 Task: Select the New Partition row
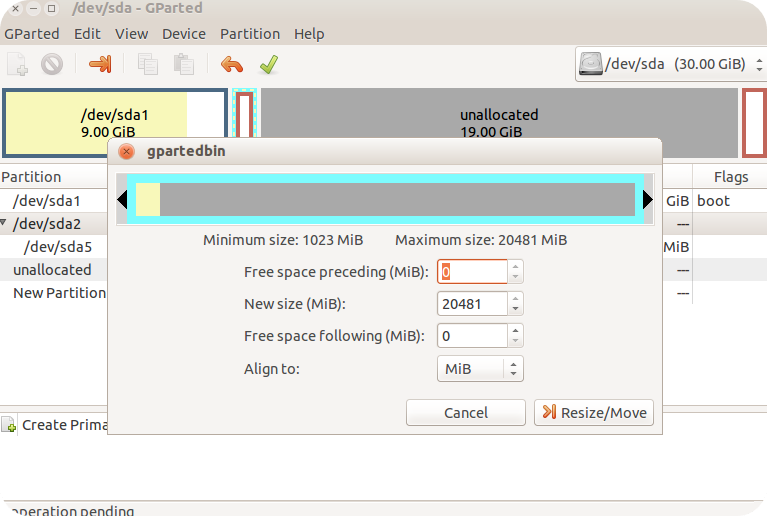click(x=54, y=292)
